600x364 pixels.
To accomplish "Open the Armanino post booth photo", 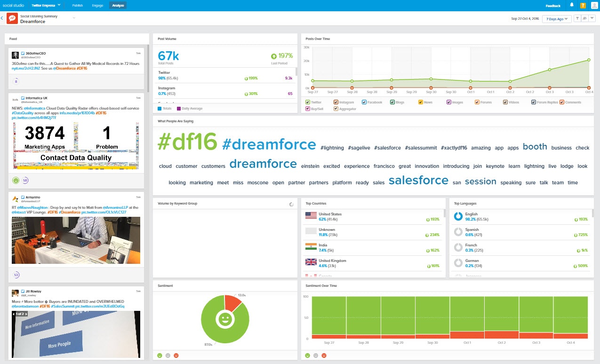I will [76, 240].
